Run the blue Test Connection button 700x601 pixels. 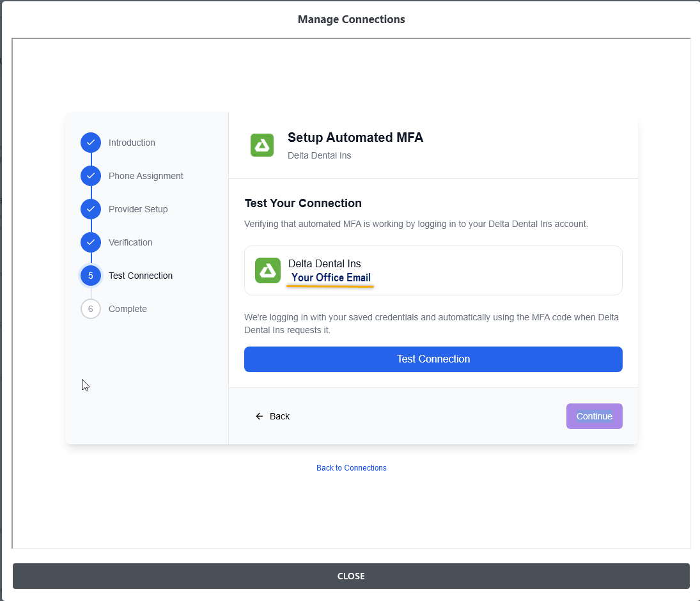(x=433, y=359)
